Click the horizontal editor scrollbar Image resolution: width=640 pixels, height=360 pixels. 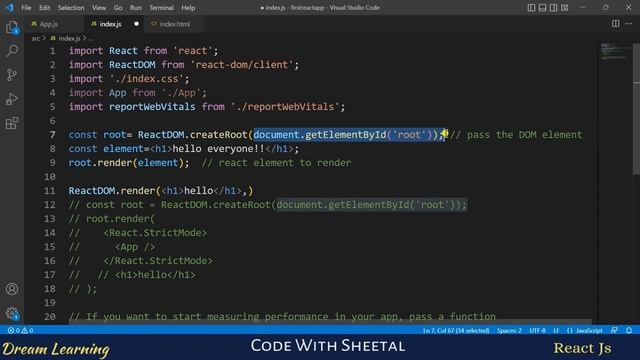click(x=330, y=322)
